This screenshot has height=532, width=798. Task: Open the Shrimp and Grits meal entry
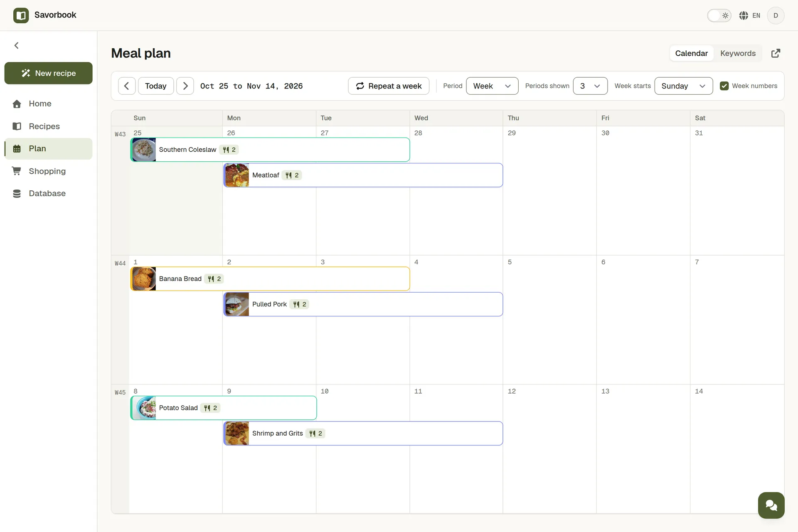tap(363, 433)
